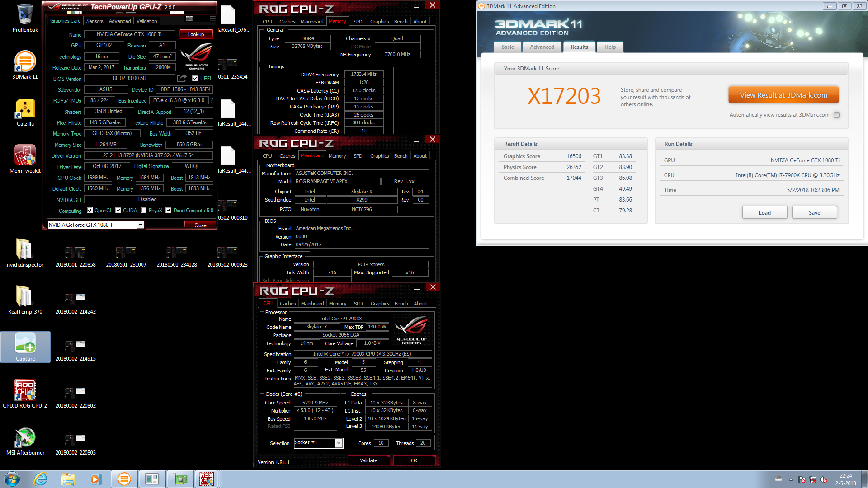Click the BIOS share/export arrow icon in GPU-Z
Screen dimensions: 868x488
click(182, 78)
